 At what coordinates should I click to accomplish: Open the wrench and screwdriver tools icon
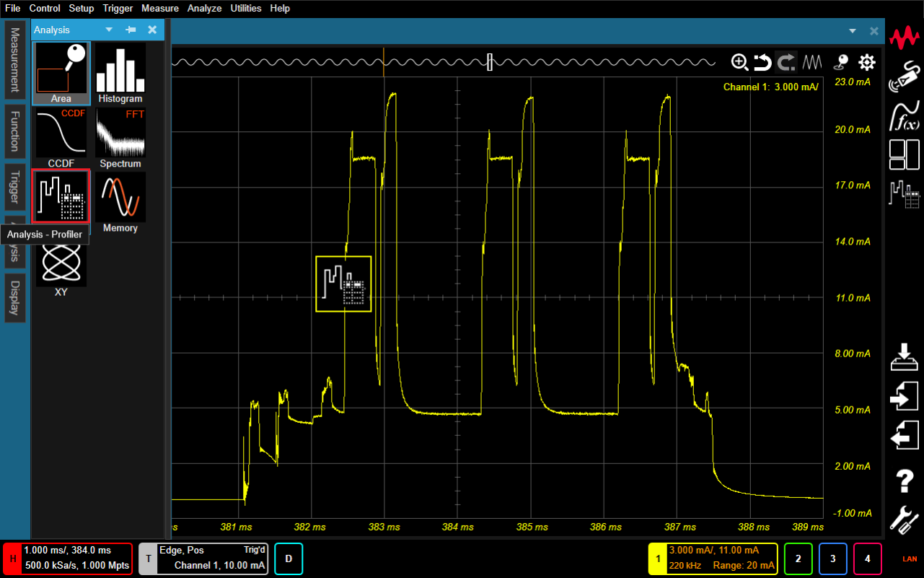(905, 520)
